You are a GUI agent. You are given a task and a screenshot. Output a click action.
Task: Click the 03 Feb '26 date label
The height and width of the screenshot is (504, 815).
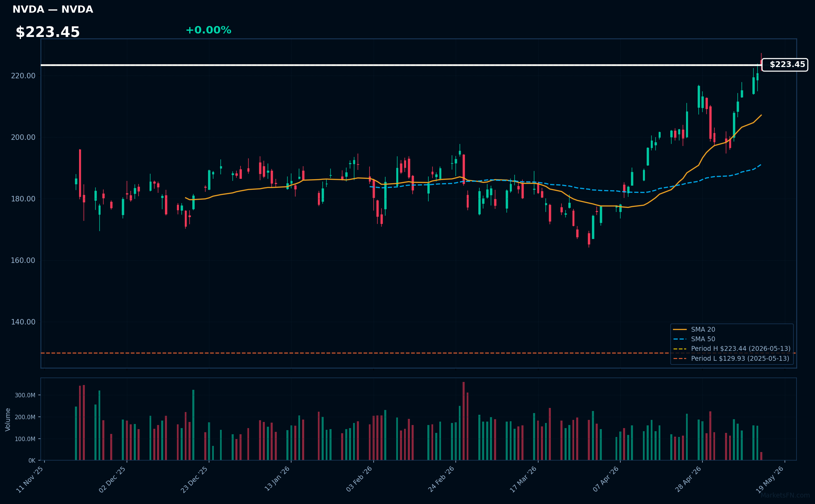click(x=359, y=479)
